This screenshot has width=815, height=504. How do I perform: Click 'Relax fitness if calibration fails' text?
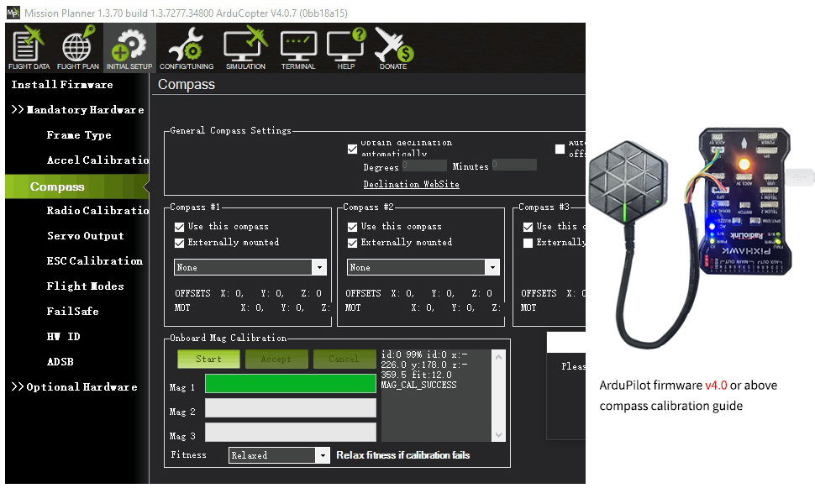point(402,455)
